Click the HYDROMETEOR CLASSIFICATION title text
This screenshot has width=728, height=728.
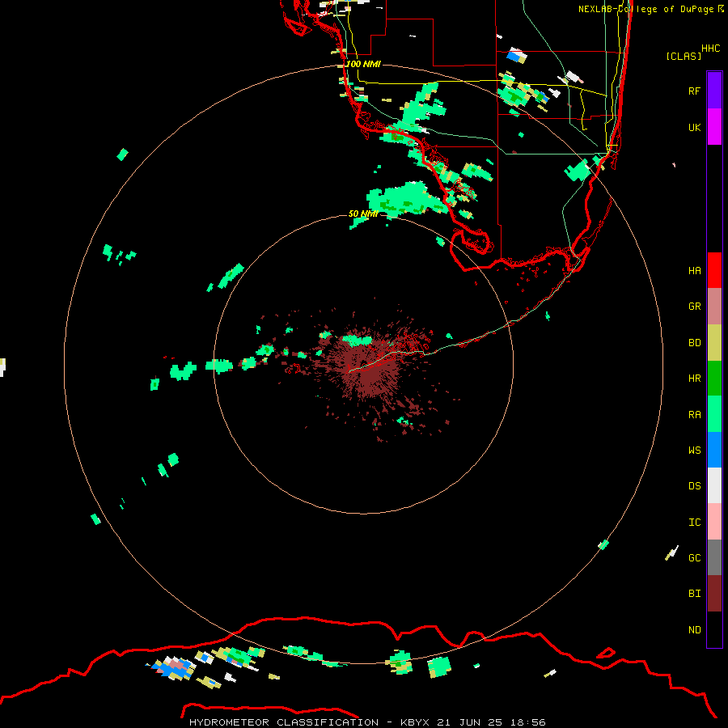[284, 722]
